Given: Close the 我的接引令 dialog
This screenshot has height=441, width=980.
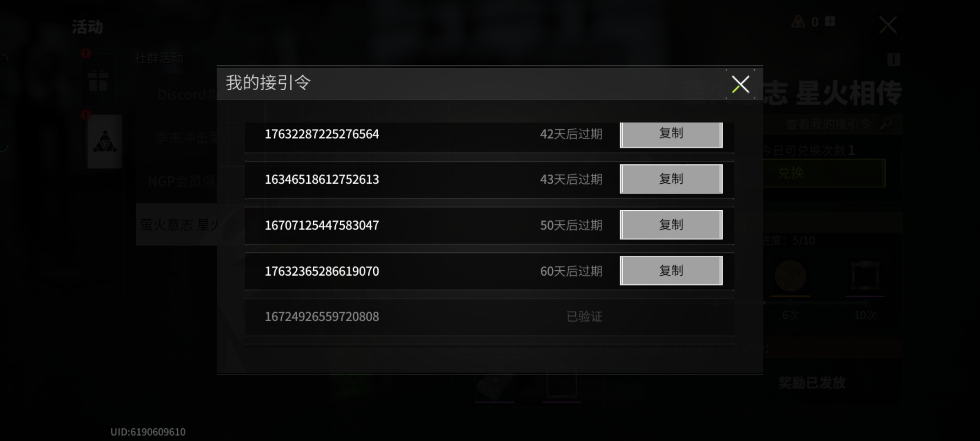Looking at the screenshot, I should click(740, 84).
